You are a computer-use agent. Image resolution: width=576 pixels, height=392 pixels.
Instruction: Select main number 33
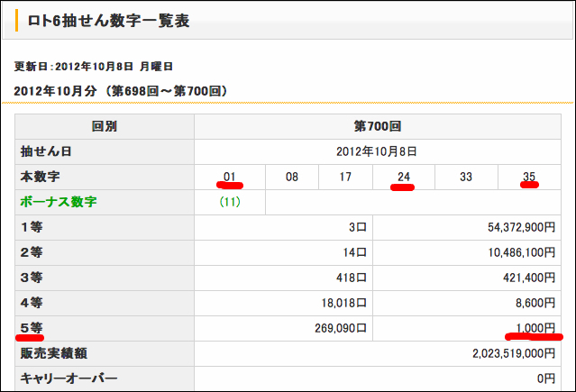(x=466, y=177)
